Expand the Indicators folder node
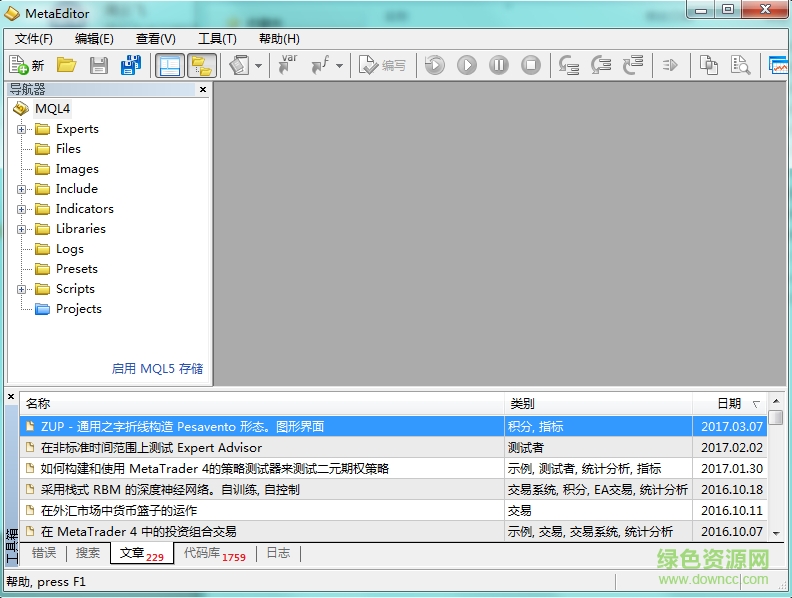 (x=21, y=209)
